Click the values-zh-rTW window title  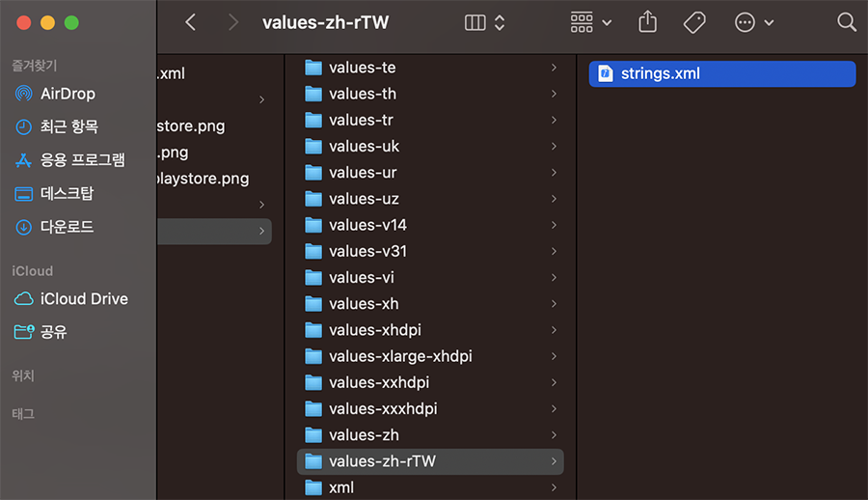tap(325, 22)
